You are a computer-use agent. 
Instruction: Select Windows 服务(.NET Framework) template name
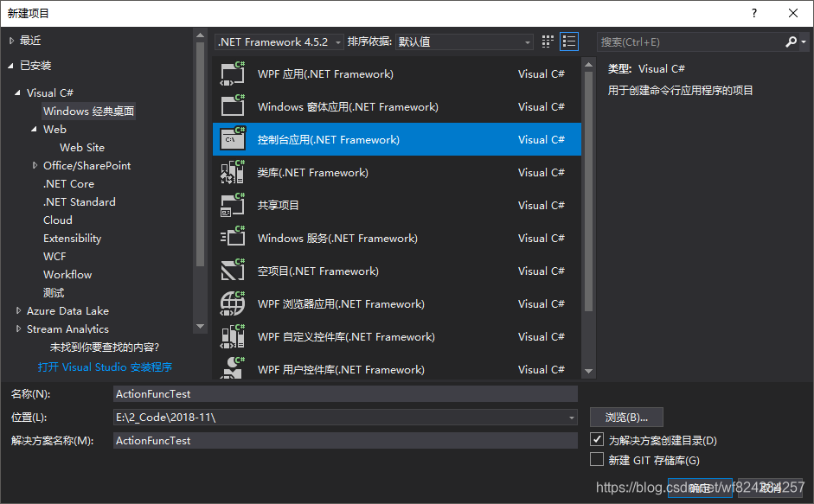337,239
